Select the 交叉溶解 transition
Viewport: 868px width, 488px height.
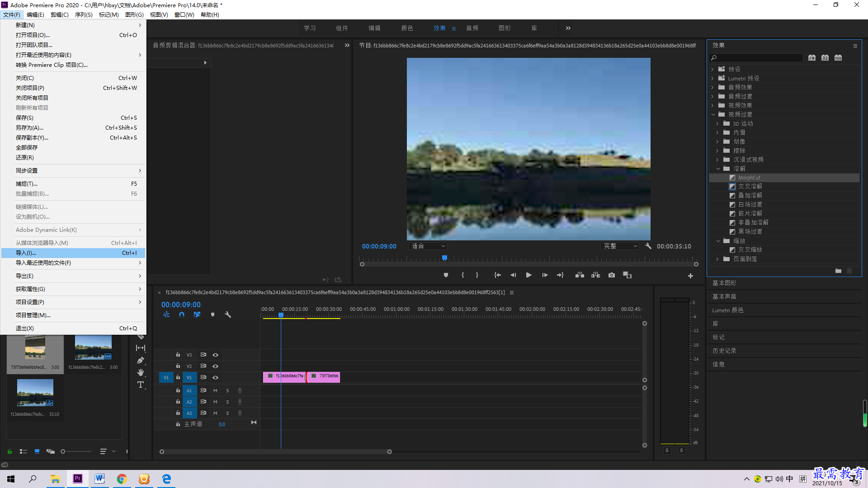coord(750,187)
